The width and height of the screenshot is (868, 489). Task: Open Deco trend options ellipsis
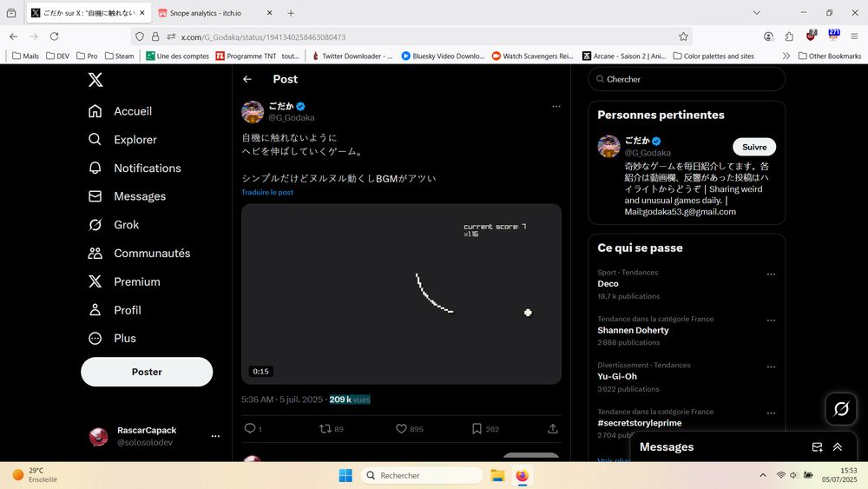pos(771,274)
